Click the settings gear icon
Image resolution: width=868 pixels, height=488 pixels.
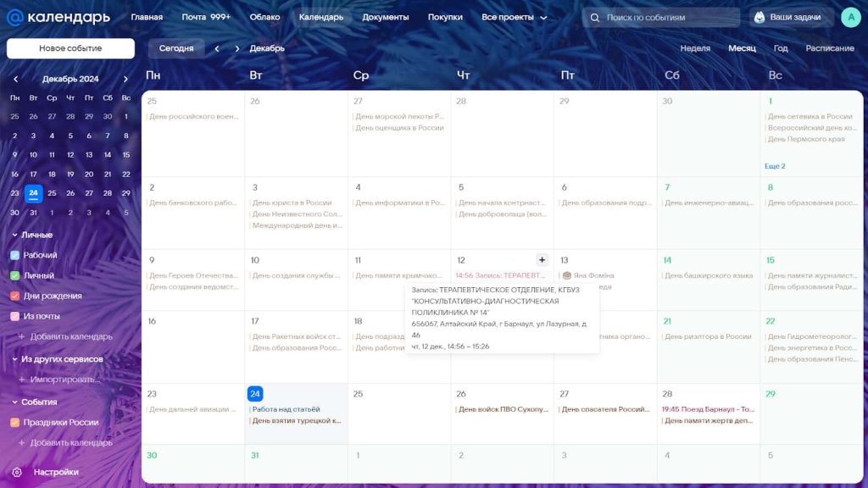coord(17,473)
